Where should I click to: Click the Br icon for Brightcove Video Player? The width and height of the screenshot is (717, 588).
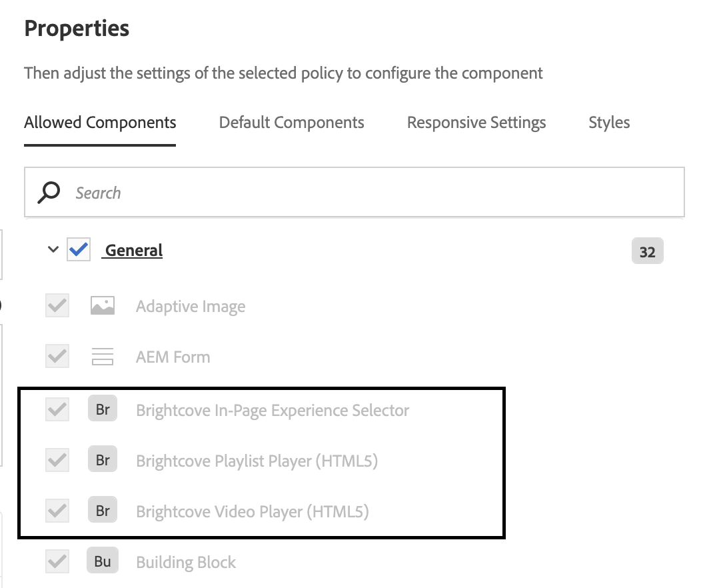coord(102,510)
